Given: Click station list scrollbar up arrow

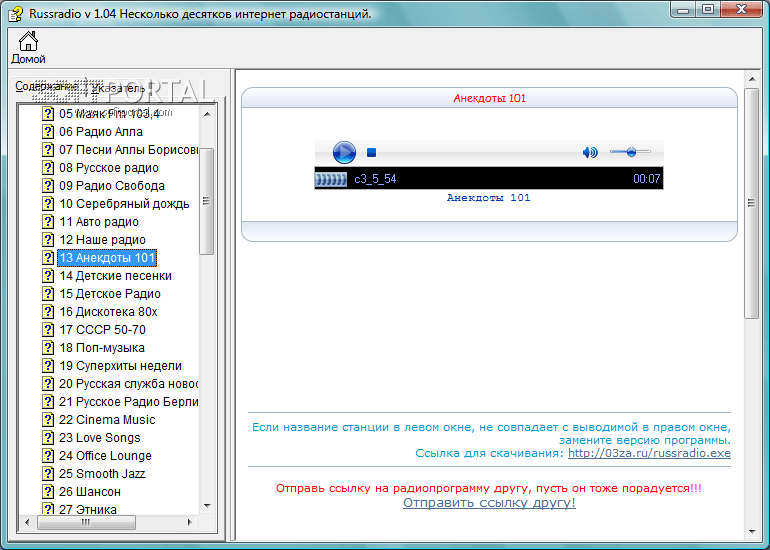Looking at the screenshot, I should click(207, 114).
